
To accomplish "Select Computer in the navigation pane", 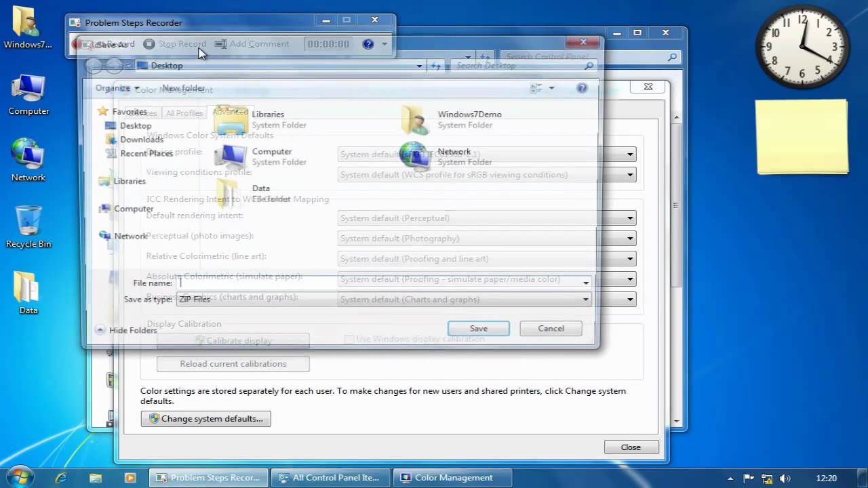I will [126, 209].
